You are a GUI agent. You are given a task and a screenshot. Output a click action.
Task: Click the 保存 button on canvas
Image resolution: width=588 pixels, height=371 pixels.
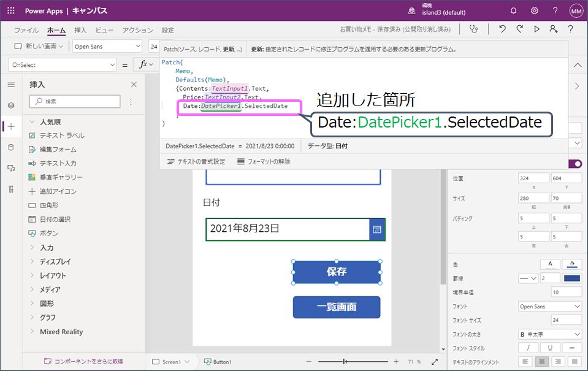pyautogui.click(x=337, y=272)
